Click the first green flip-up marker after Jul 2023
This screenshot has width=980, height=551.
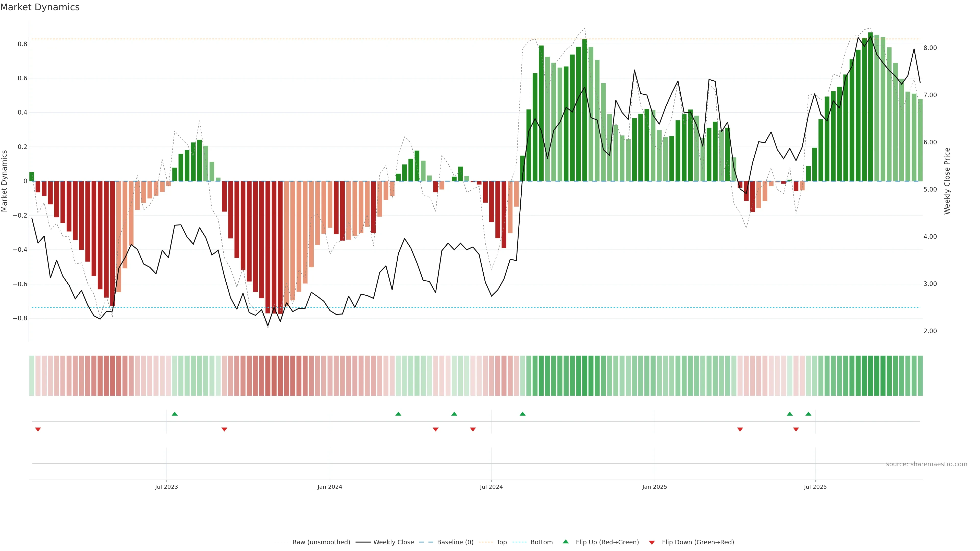click(175, 414)
